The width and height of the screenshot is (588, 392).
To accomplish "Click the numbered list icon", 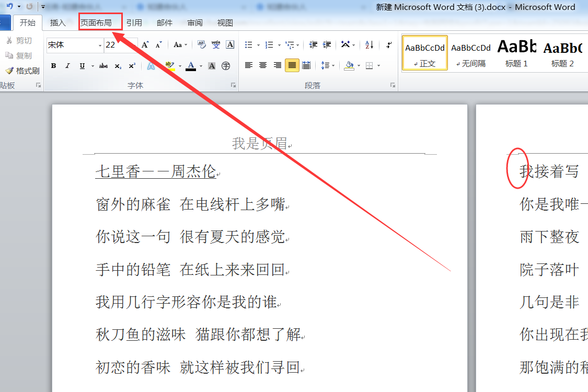I will click(x=269, y=45).
